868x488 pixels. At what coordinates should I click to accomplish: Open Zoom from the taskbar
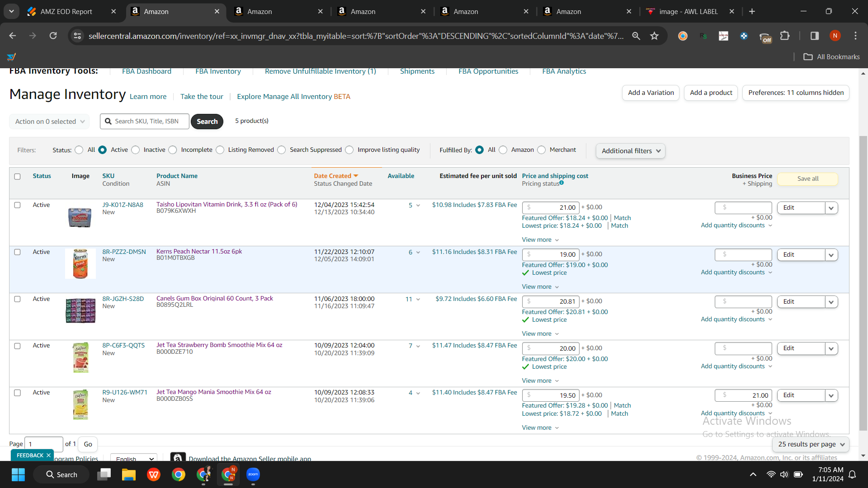pyautogui.click(x=253, y=474)
